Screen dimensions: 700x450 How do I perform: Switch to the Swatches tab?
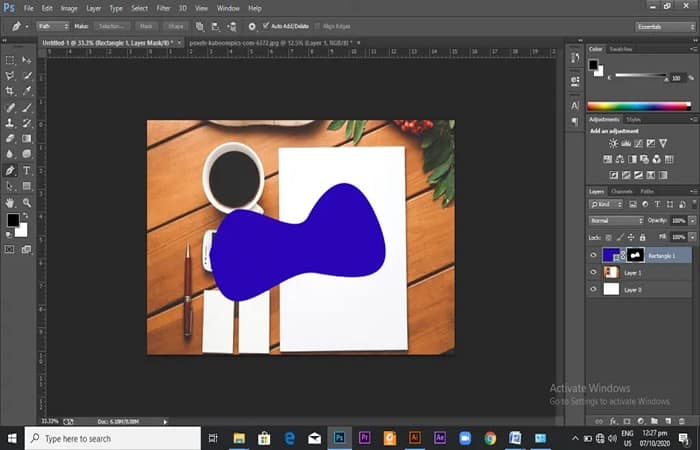click(621, 49)
